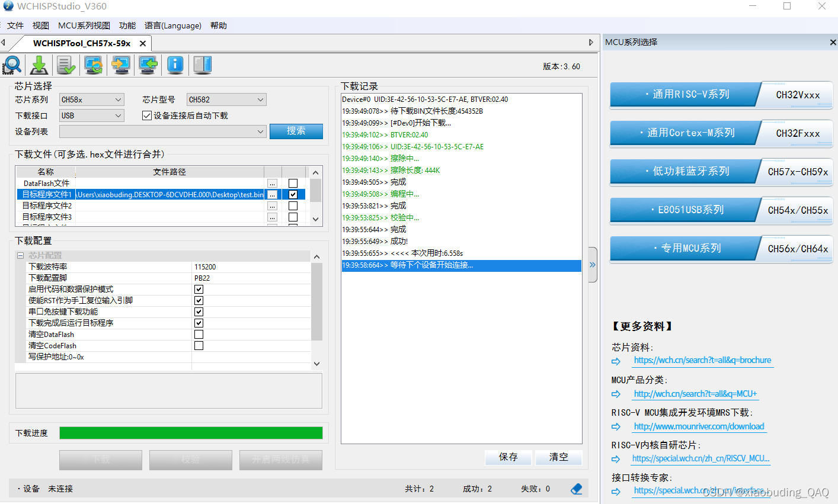This screenshot has height=504, width=838.
Task: Check the DataFlash文件 row checkbox
Action: click(293, 184)
